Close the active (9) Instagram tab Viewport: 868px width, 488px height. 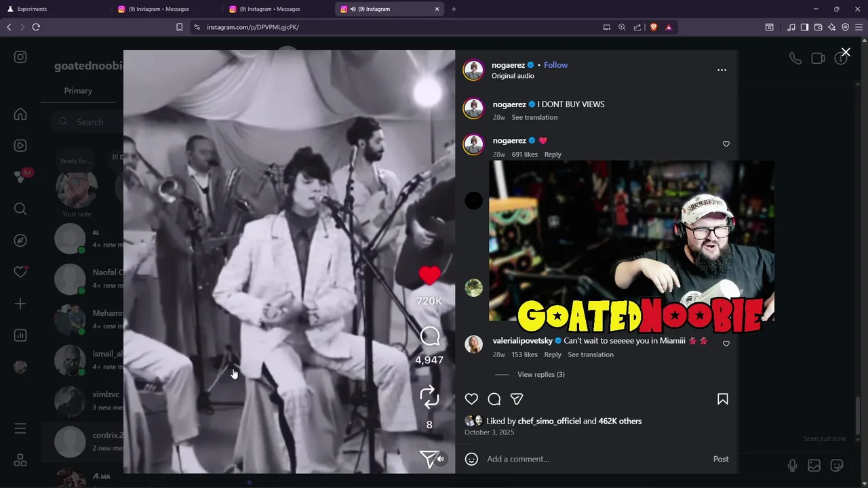(x=437, y=9)
